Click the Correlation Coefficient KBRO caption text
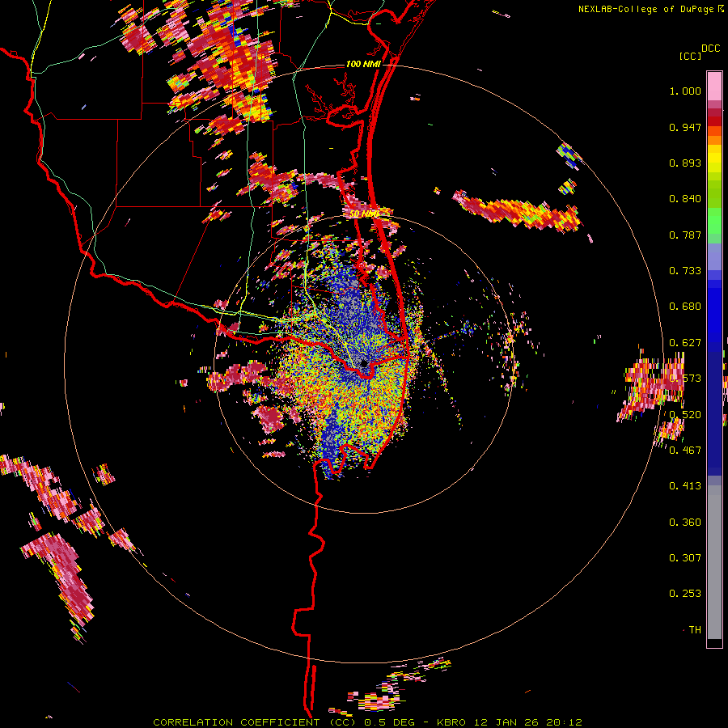The height and width of the screenshot is (728, 728). (367, 722)
